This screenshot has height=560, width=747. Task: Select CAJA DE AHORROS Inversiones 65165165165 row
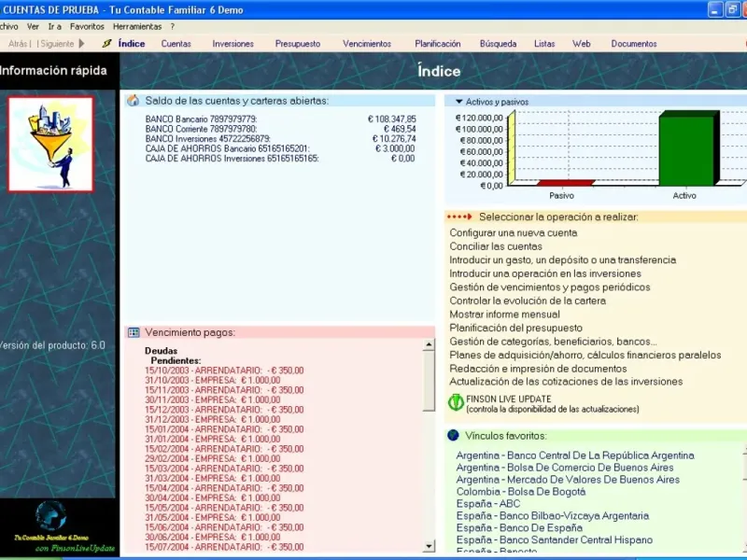pyautogui.click(x=280, y=159)
